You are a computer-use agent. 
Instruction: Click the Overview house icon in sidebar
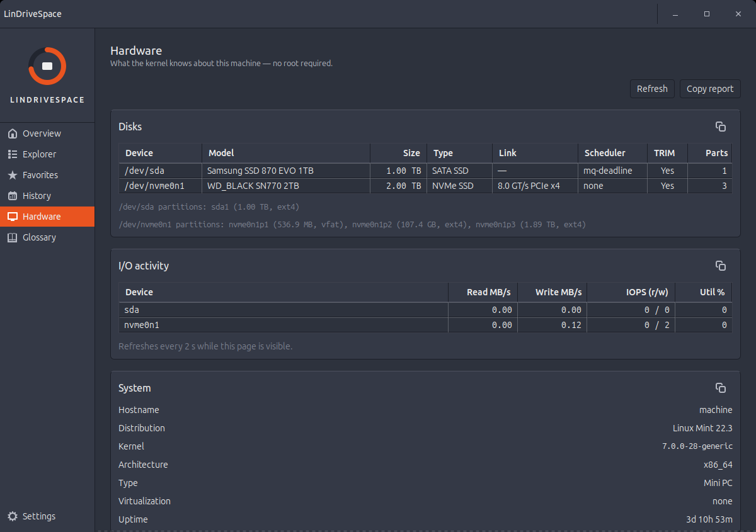click(x=12, y=133)
